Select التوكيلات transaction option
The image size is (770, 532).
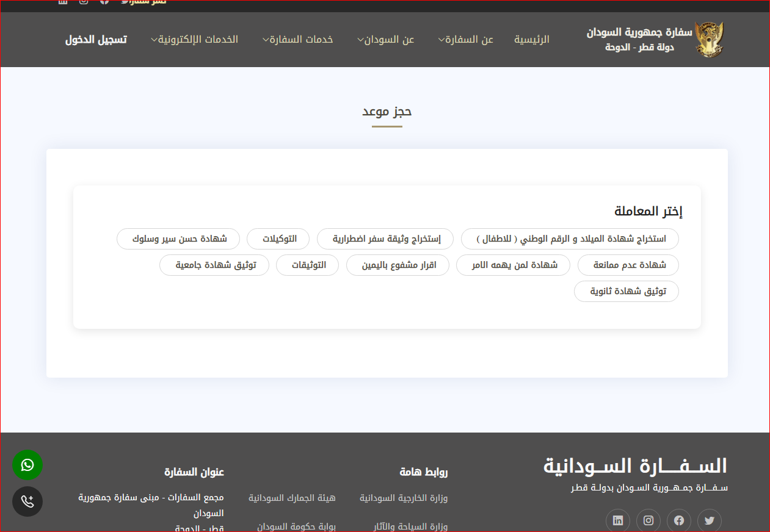279,239
